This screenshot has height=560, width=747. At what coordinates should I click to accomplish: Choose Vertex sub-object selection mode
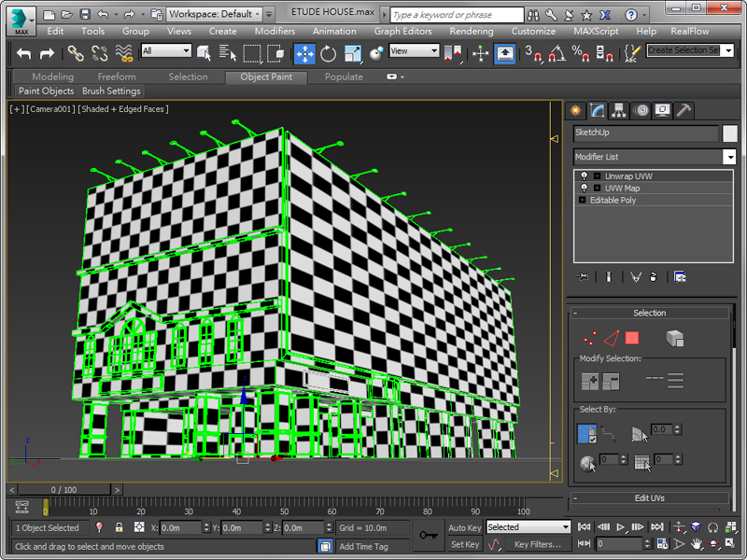[589, 338]
